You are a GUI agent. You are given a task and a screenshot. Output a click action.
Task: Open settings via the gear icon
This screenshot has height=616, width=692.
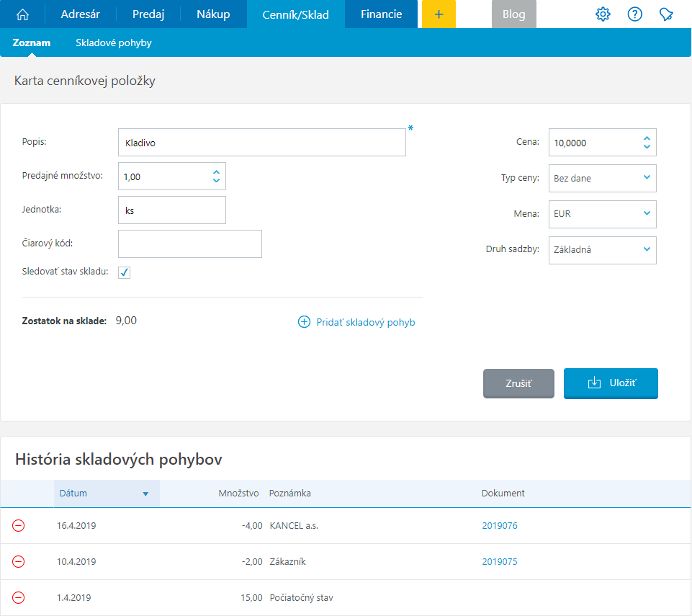(603, 14)
